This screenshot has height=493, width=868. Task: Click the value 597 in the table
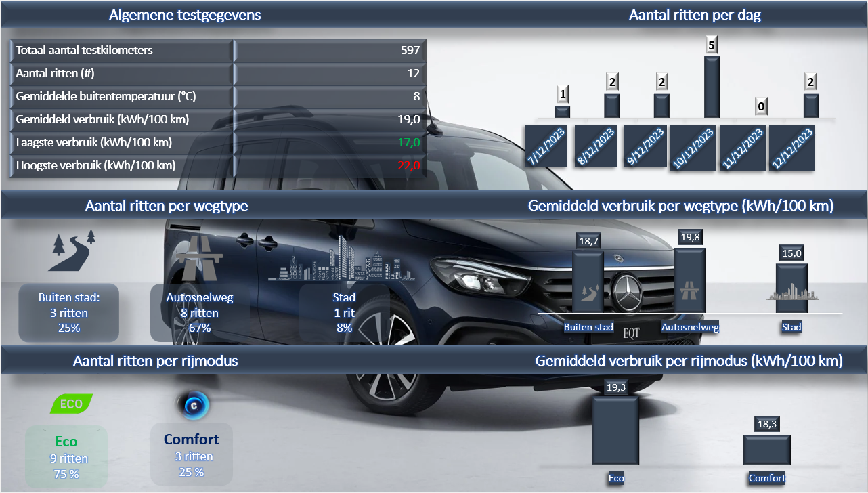coord(410,50)
